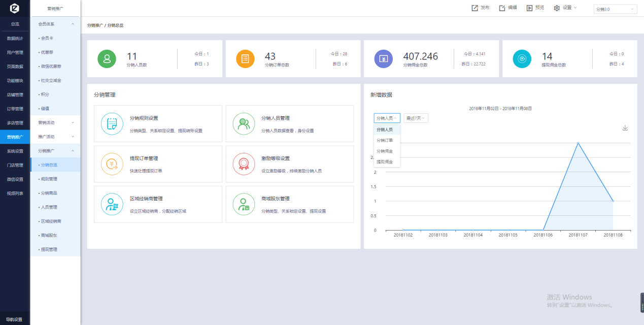
Task: Click the 20181107 peak data point
Action: [578, 143]
